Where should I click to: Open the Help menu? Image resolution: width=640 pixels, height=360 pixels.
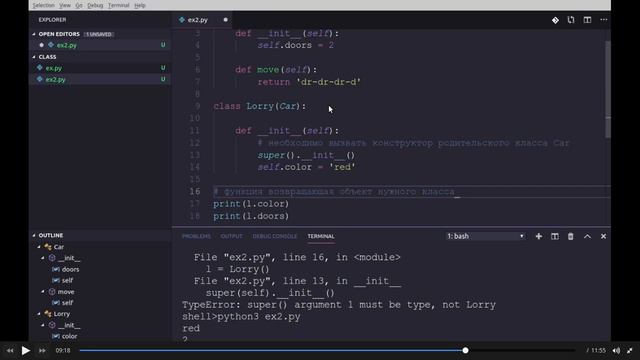[x=140, y=5]
